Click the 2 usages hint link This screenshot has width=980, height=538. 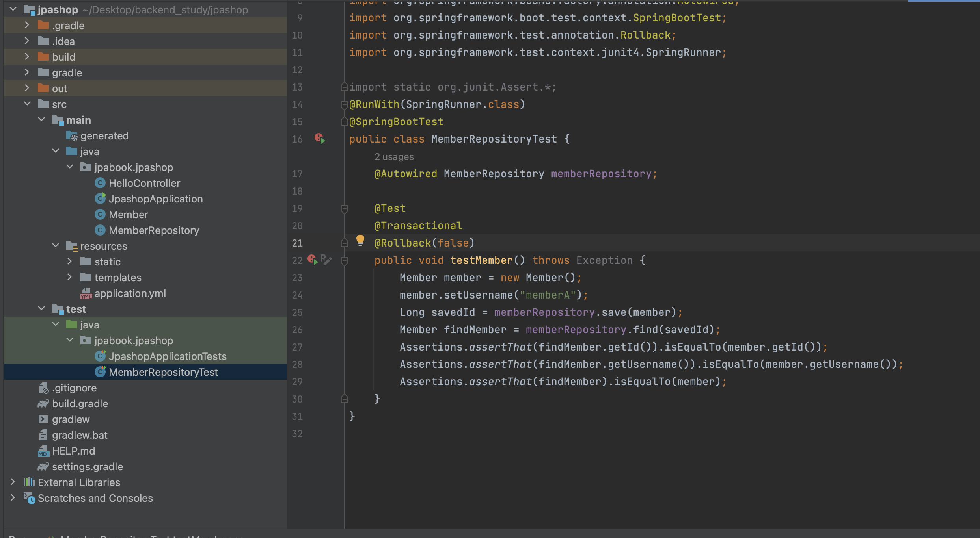pyautogui.click(x=394, y=157)
